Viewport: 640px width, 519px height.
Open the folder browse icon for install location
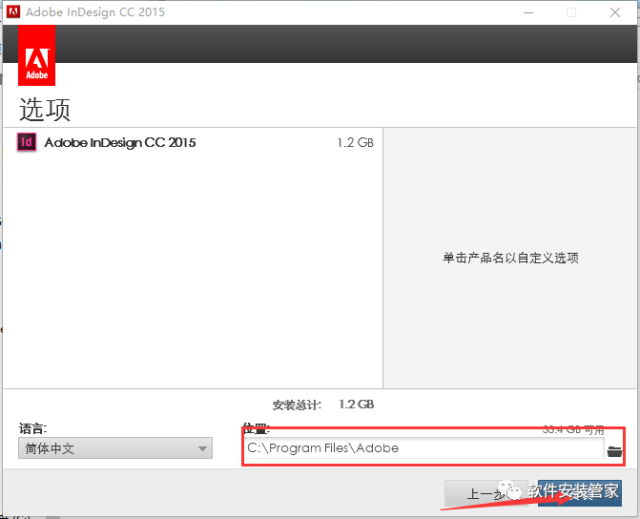[614, 450]
